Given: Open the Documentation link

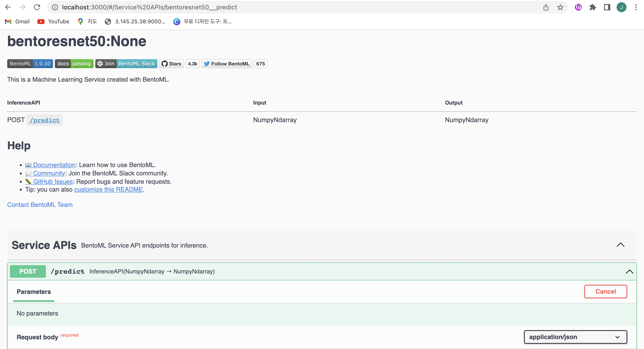Looking at the screenshot, I should coord(54,165).
